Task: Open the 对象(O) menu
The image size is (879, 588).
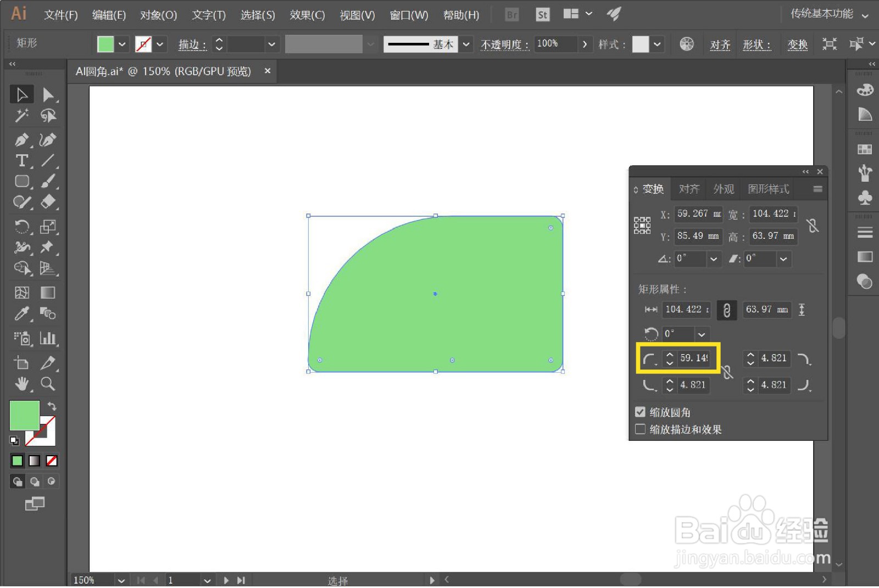Action: pyautogui.click(x=159, y=15)
